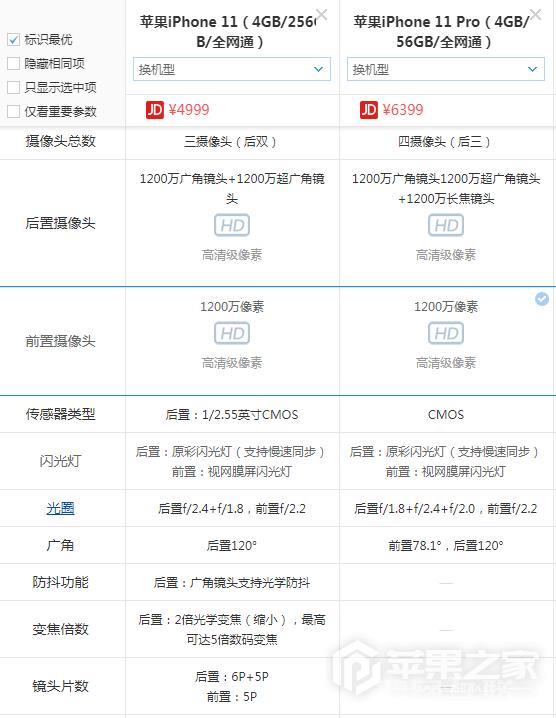Select the 广角 row label

60,545
